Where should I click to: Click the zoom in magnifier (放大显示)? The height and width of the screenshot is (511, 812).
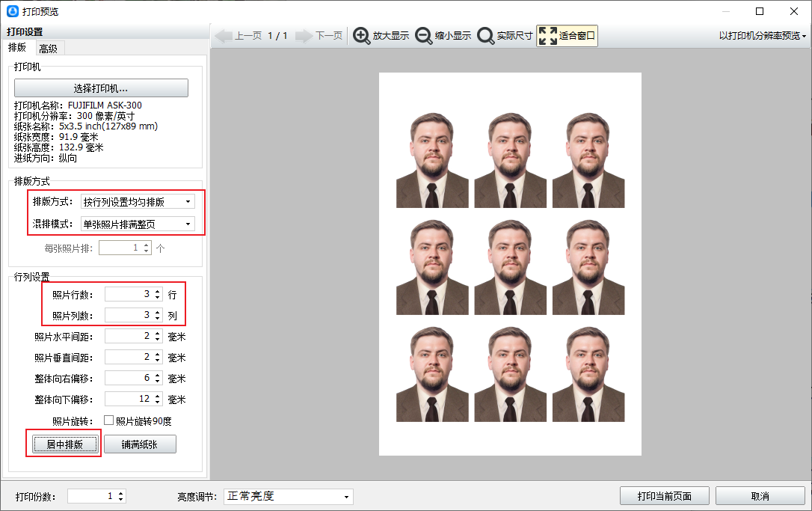coord(362,36)
